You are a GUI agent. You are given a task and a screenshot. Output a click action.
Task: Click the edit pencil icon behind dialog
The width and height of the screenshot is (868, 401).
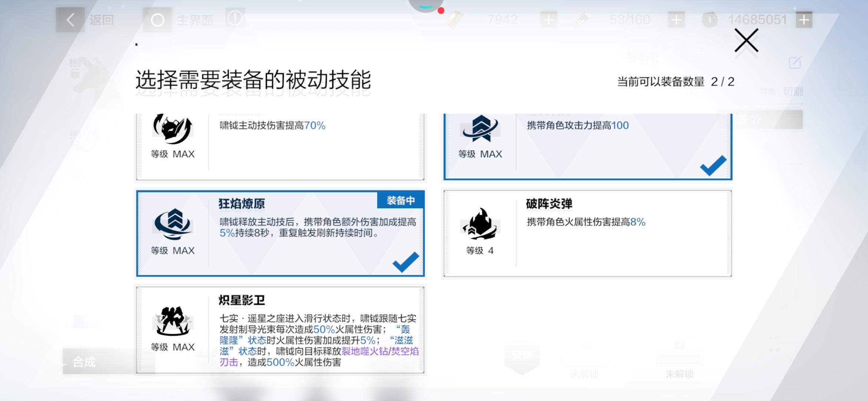click(795, 63)
